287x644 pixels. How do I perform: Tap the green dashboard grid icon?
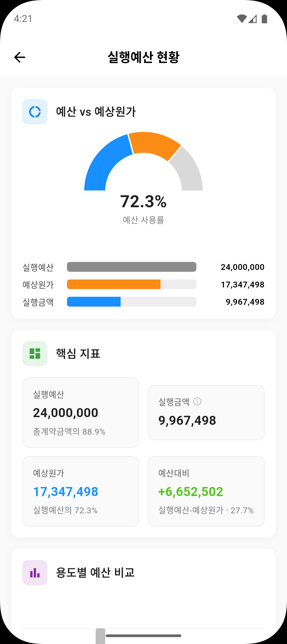point(35,354)
